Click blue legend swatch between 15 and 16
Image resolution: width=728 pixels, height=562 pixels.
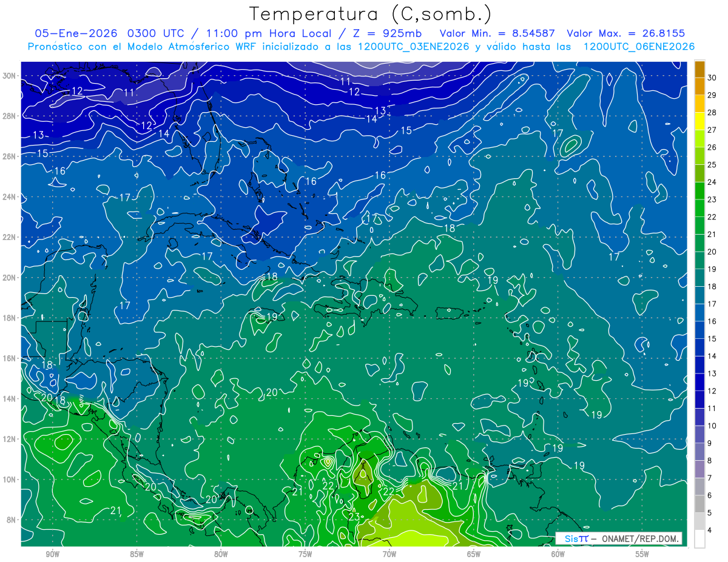(699, 330)
